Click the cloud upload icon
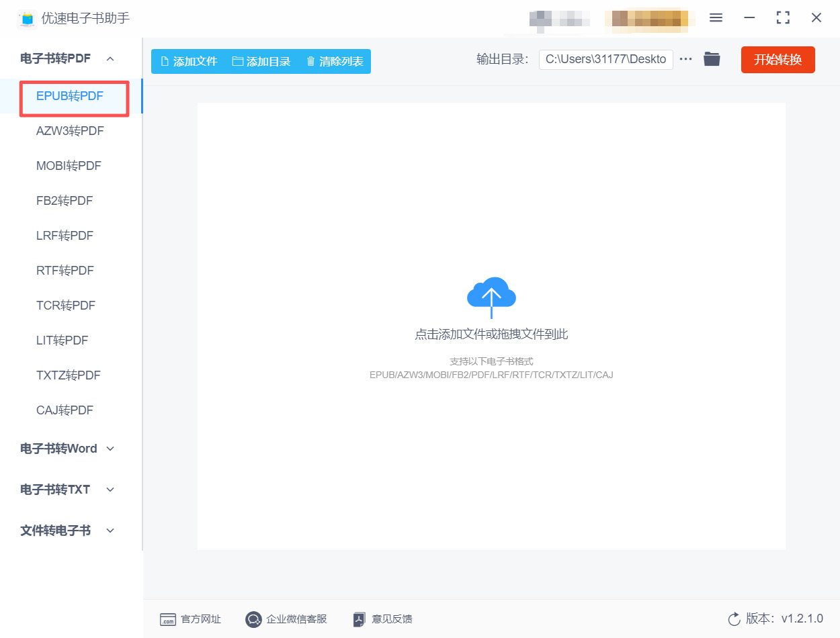The image size is (840, 638). click(x=491, y=298)
